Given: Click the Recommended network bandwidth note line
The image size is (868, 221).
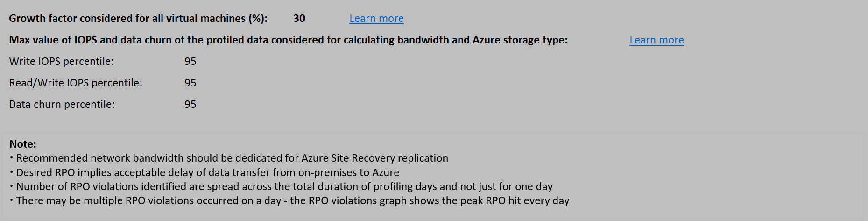Looking at the screenshot, I should click(x=232, y=158).
